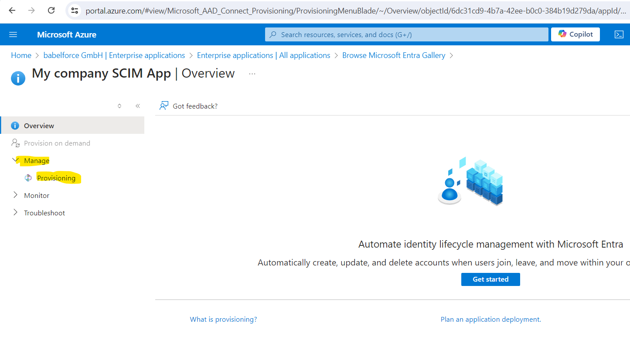Image resolution: width=630 pixels, height=364 pixels.
Task: Click Automate identity lifecycle management heading
Action: [490, 244]
